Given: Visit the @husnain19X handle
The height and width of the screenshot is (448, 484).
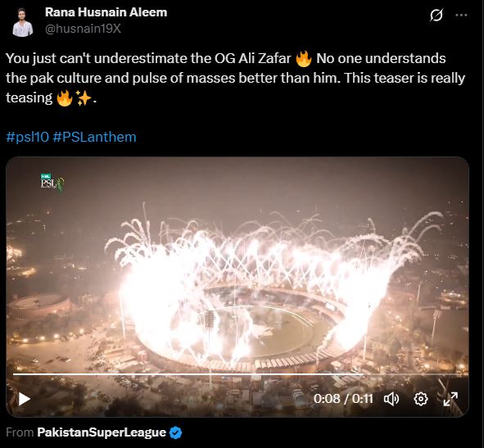Looking at the screenshot, I should tap(83, 29).
